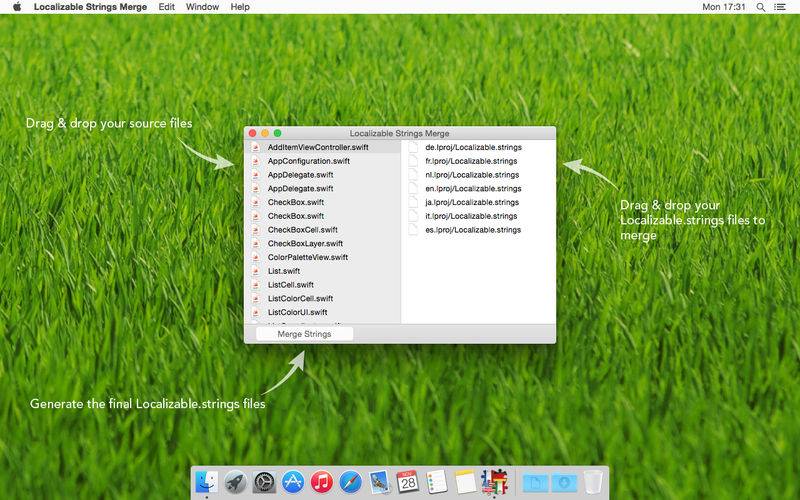
Task: Open iTunes music icon in dock
Action: tap(321, 482)
